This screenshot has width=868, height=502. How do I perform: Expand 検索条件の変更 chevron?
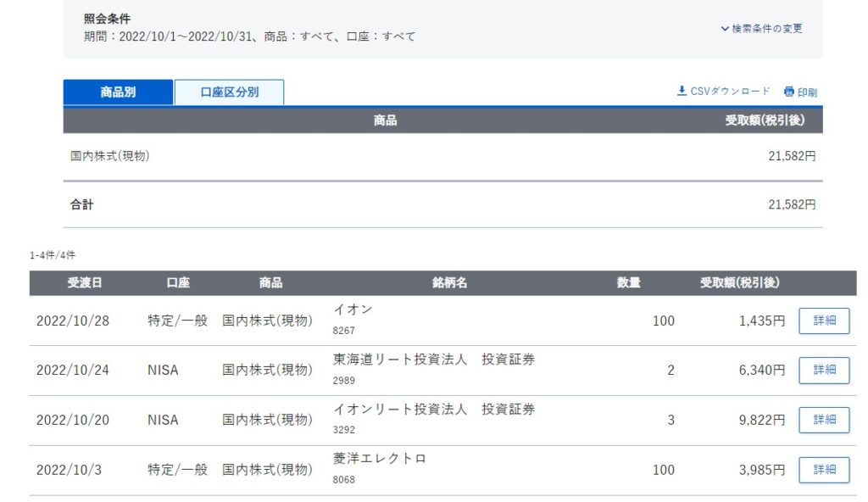tap(725, 28)
